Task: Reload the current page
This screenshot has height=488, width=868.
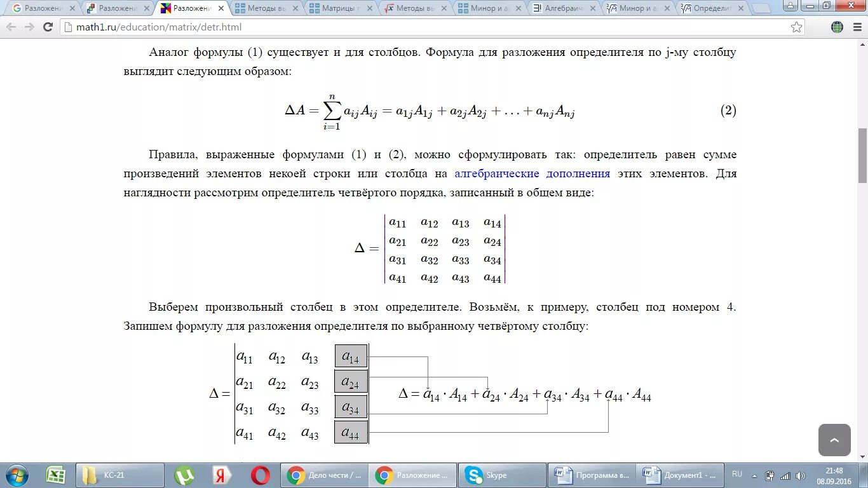Action: [x=48, y=27]
